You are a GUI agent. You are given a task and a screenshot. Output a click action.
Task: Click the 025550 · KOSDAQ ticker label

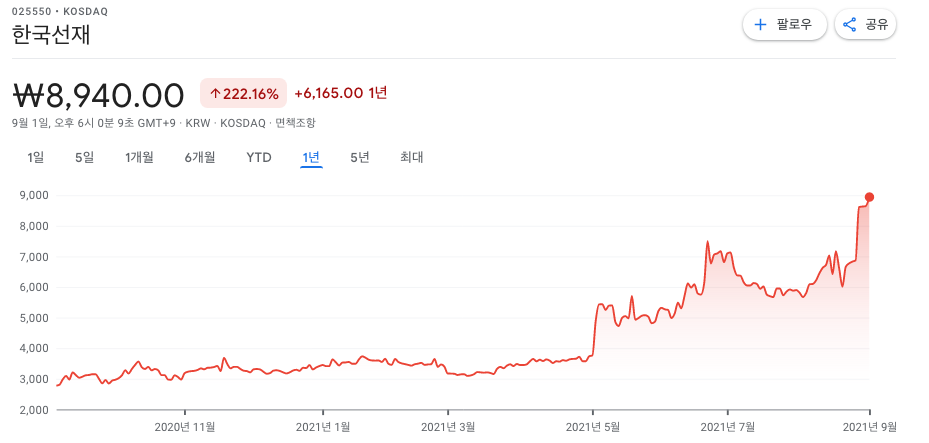coord(60,11)
